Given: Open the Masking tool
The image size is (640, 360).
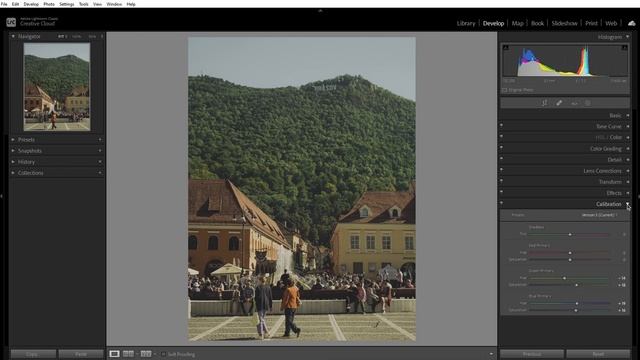Looking at the screenshot, I should coord(588,103).
